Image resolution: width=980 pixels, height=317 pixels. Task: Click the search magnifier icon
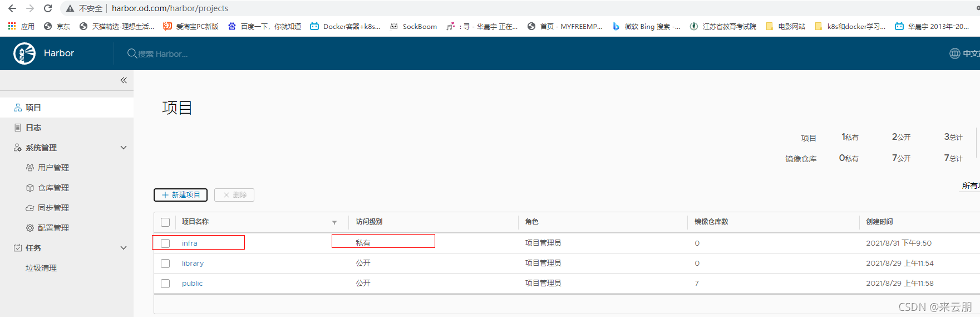[132, 53]
